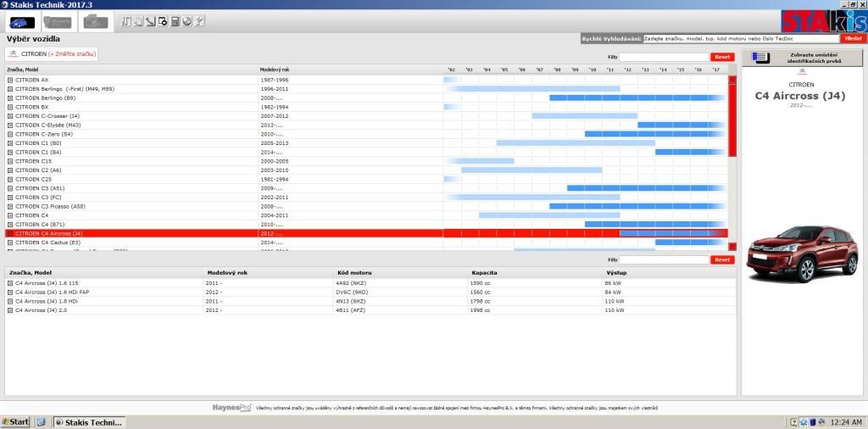The width and height of the screenshot is (868, 429).
Task: Click 'Změňte značku' to change brand
Action: [71, 54]
